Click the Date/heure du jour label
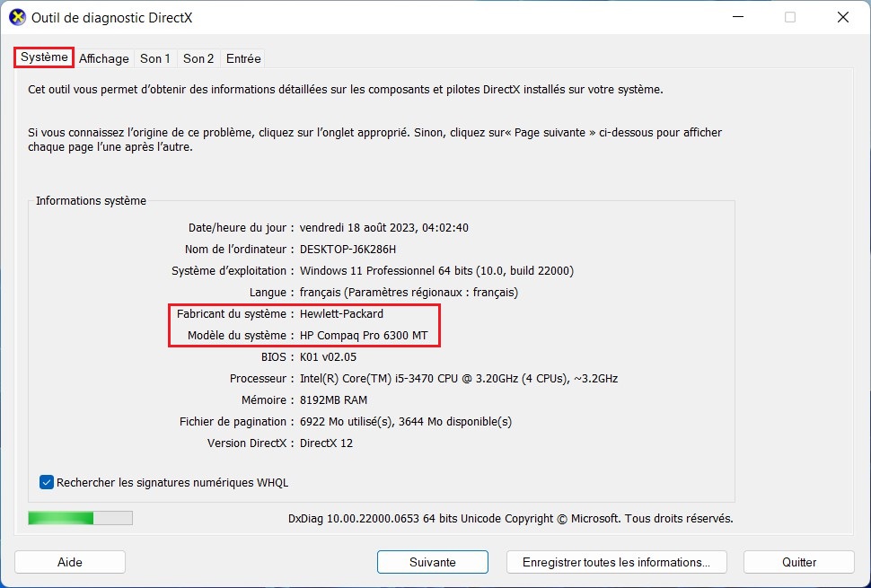Viewport: 871px width, 588px height. tap(241, 228)
